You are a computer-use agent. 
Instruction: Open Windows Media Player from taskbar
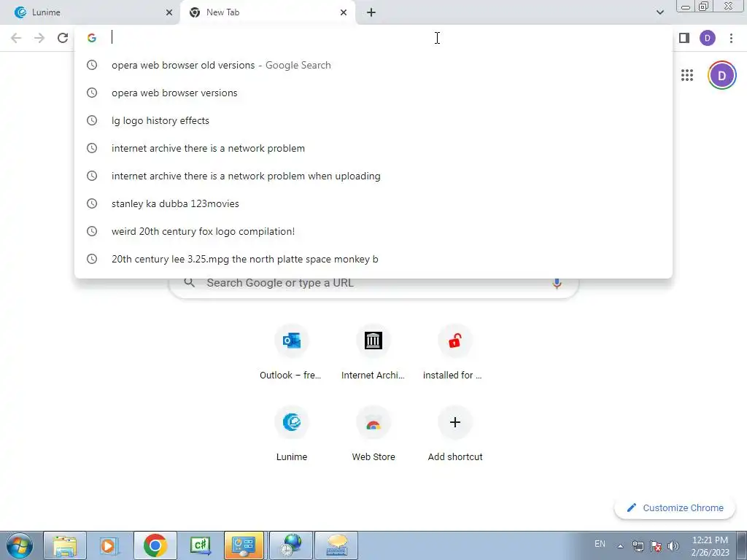click(x=109, y=545)
